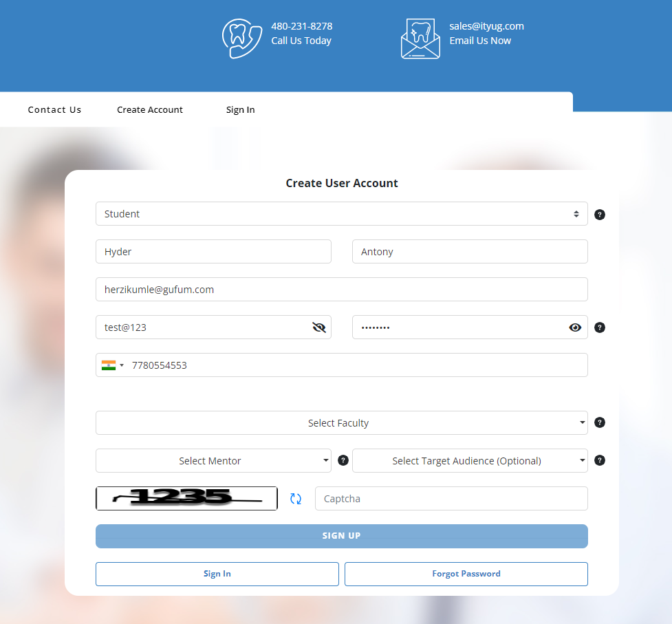Hide the visible test@123 password

[318, 327]
